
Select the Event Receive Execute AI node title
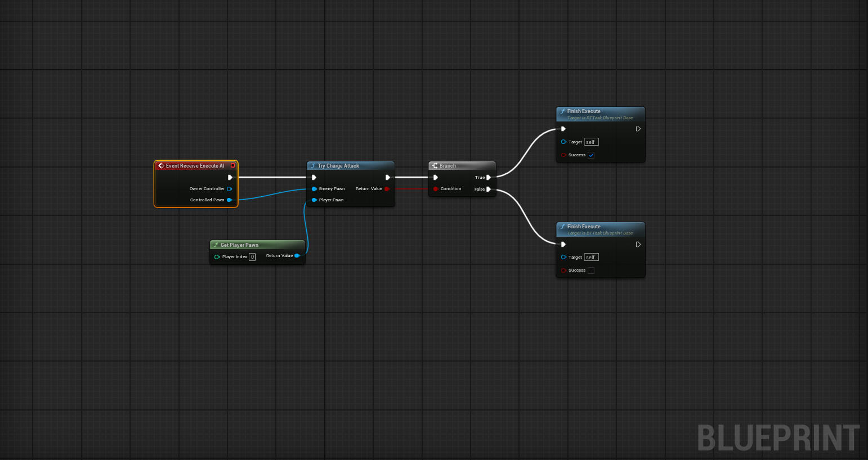click(x=195, y=166)
